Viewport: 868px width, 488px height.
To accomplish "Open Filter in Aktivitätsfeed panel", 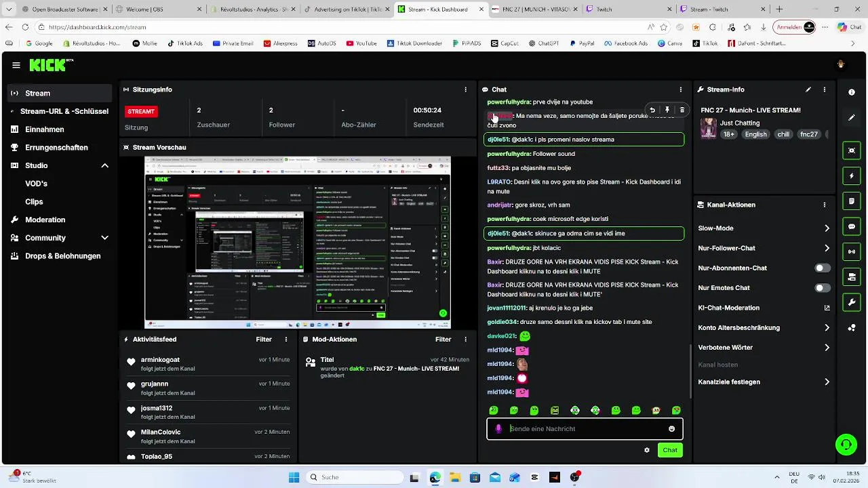I will point(264,340).
